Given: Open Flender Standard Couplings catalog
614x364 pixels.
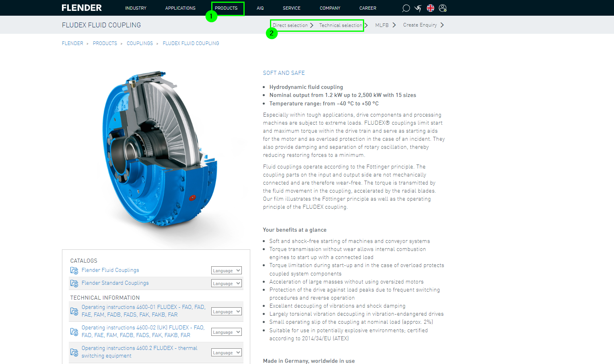Looking at the screenshot, I should [115, 283].
